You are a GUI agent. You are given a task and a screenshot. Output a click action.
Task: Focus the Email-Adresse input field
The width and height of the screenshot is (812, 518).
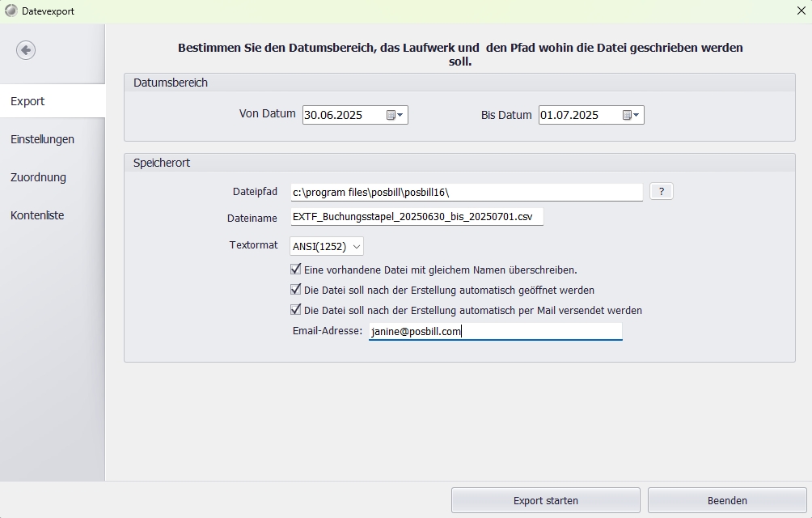[x=495, y=332]
